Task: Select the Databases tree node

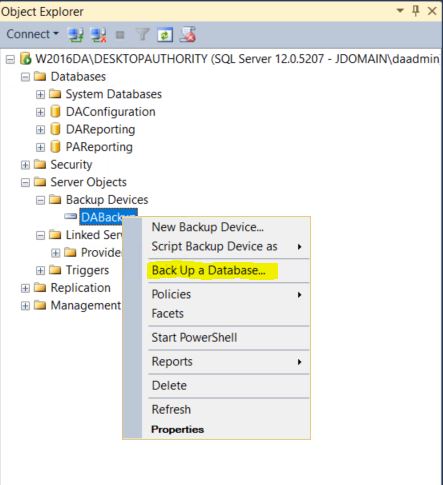Action: (x=78, y=77)
